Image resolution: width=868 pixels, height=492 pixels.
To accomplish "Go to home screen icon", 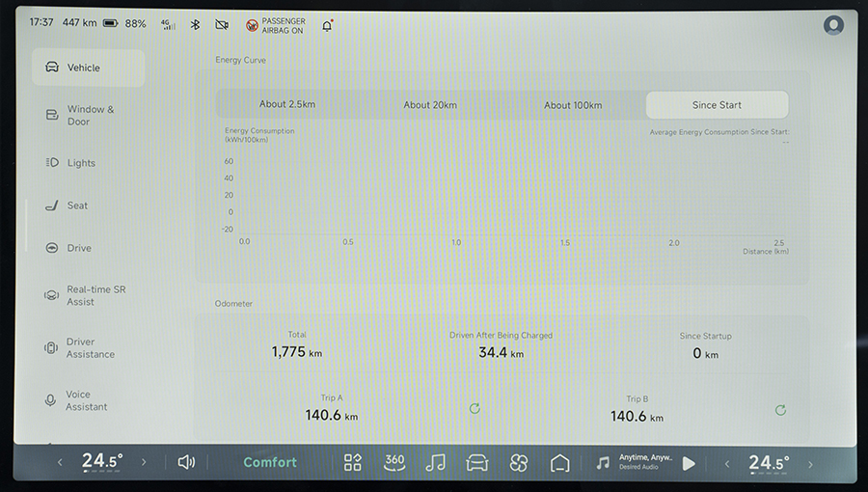I will pyautogui.click(x=559, y=462).
